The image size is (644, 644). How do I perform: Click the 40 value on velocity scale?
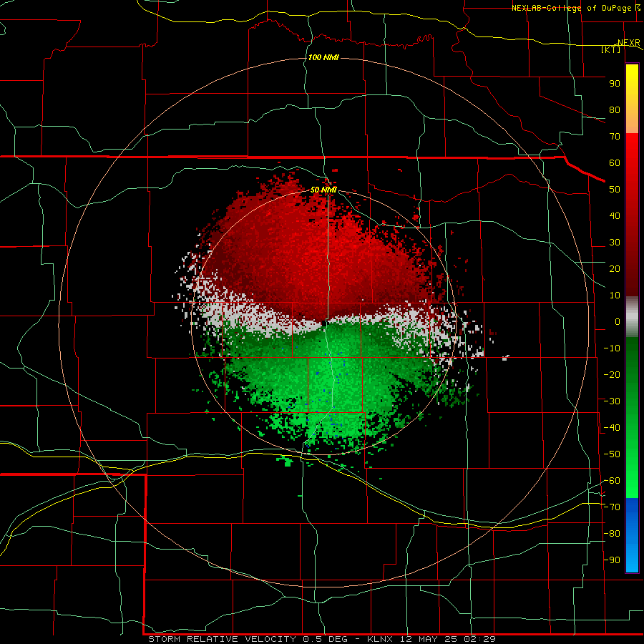615,216
